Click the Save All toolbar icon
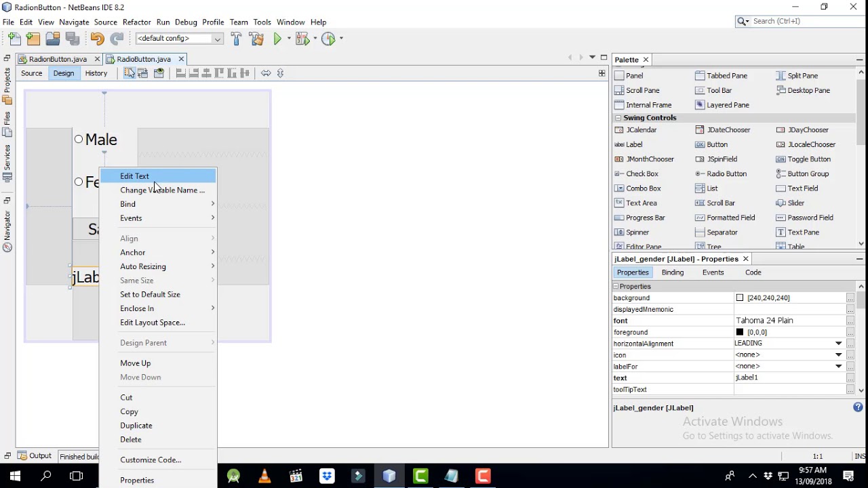 [72, 39]
